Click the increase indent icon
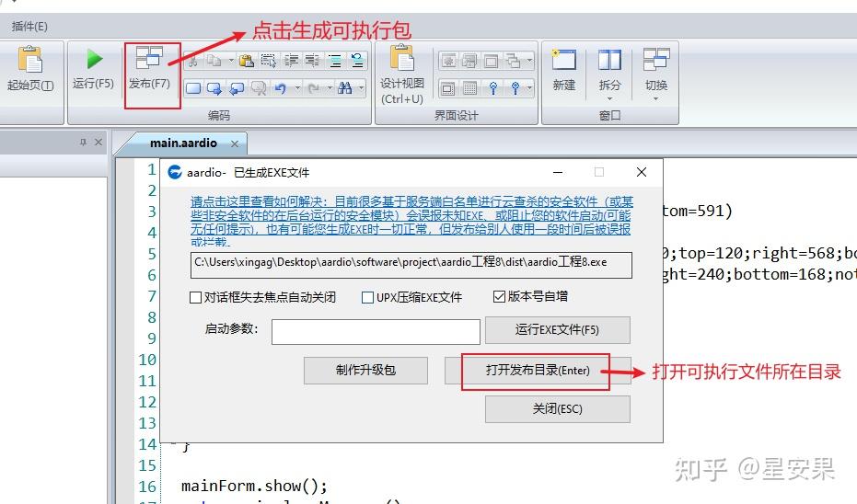The image size is (857, 504). click(x=313, y=61)
